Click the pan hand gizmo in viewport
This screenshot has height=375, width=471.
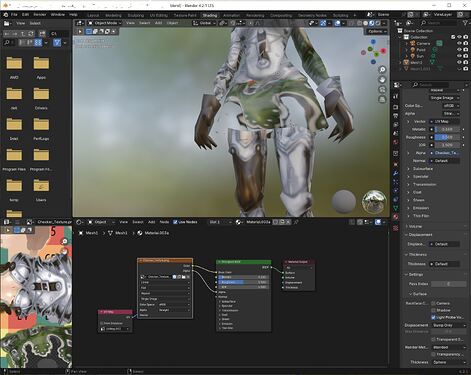382,79
